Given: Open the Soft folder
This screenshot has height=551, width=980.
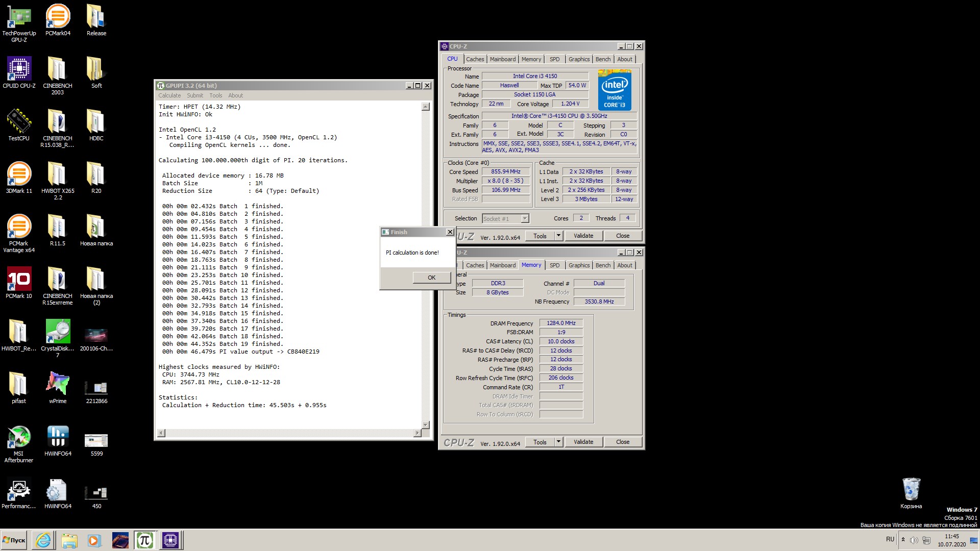Looking at the screenshot, I should (96, 72).
